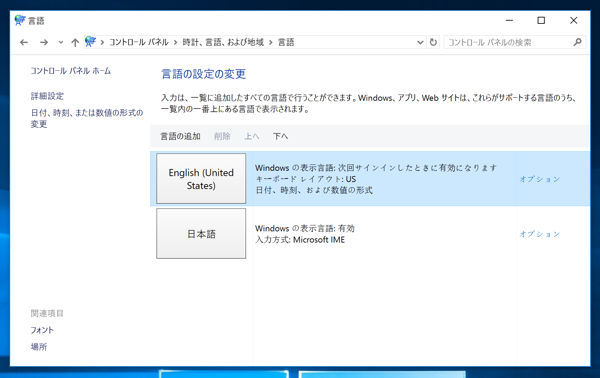Click the search magnifier icon
This screenshot has width=600, height=378.
pos(577,42)
